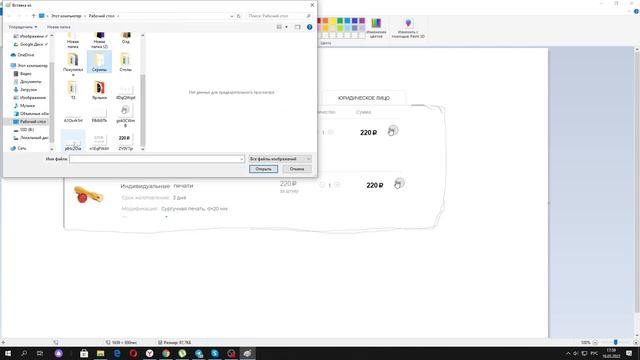Open the Ярлыки folder

(99, 90)
